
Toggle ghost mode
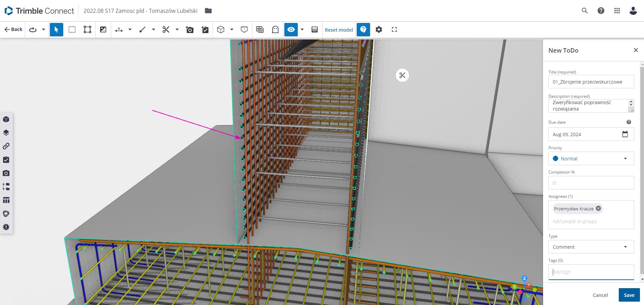[275, 30]
